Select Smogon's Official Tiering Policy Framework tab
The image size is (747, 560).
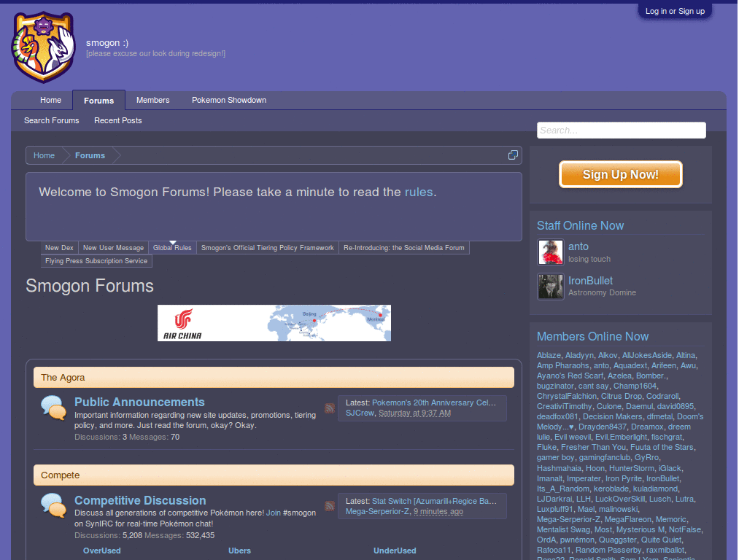click(267, 248)
